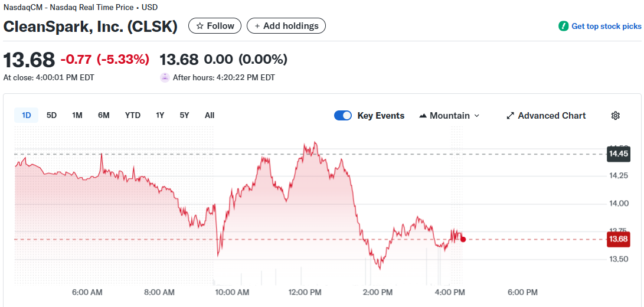Screen dimensions: 644x307
Task: Click the after hours moon icon
Action: [165, 77]
